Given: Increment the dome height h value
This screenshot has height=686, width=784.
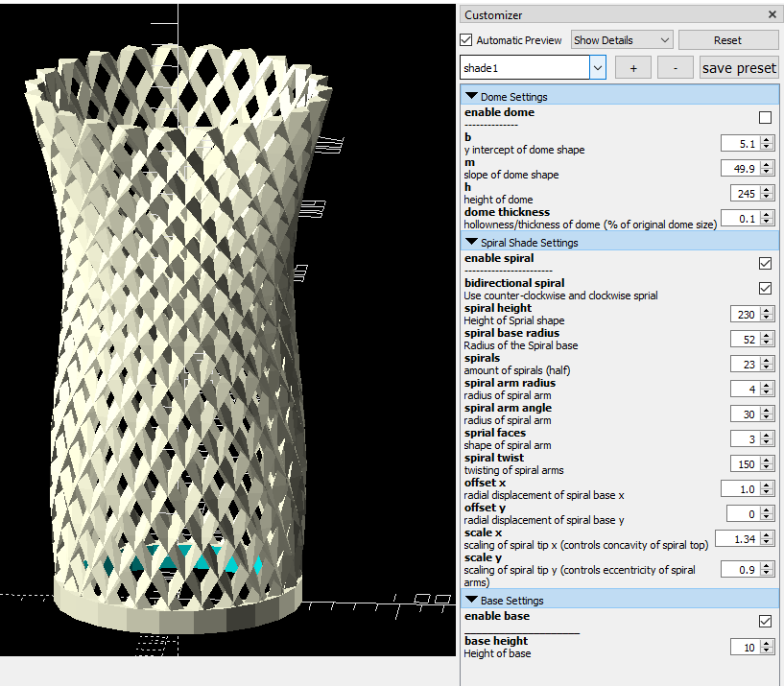Looking at the screenshot, I should point(765,189).
